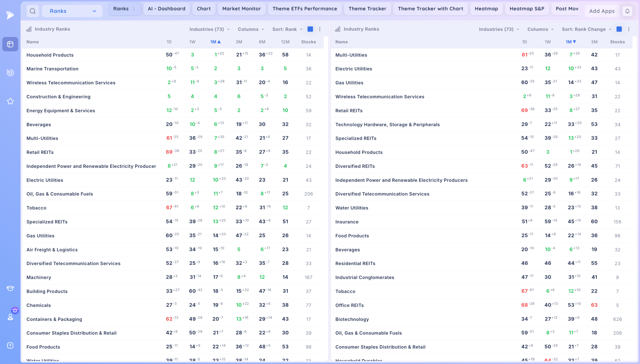Viewport: 640px width, 364px height.
Task: Switch to the Market Monitor tab
Action: (x=241, y=9)
